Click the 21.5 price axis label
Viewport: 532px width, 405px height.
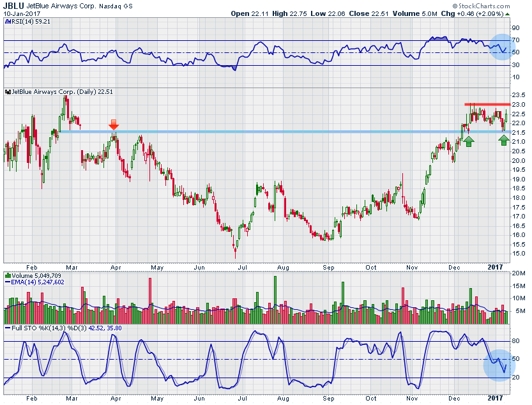tap(518, 132)
